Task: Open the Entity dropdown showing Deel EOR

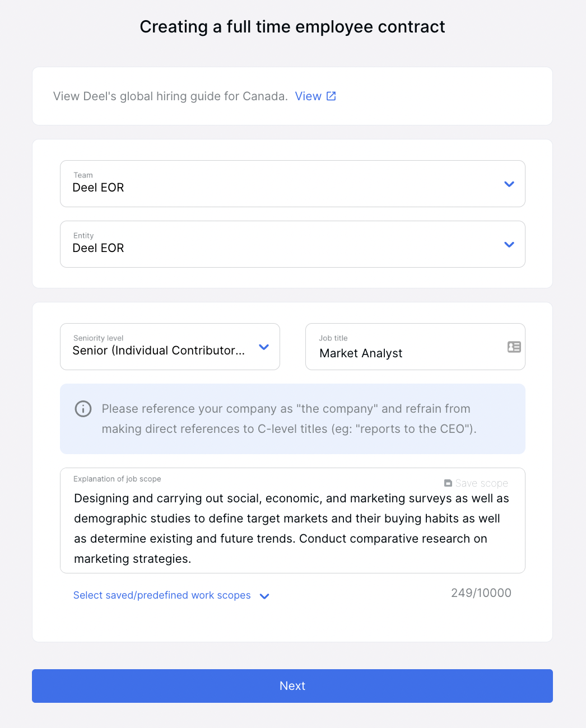Action: [292, 244]
